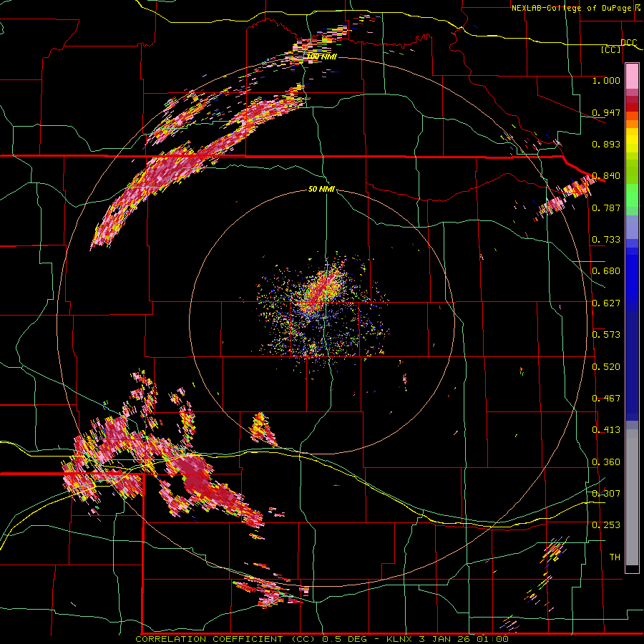Viewport: 644px width, 644px height.
Task: Click the Correlation Coefficient caption at bottom
Action: coord(322,639)
